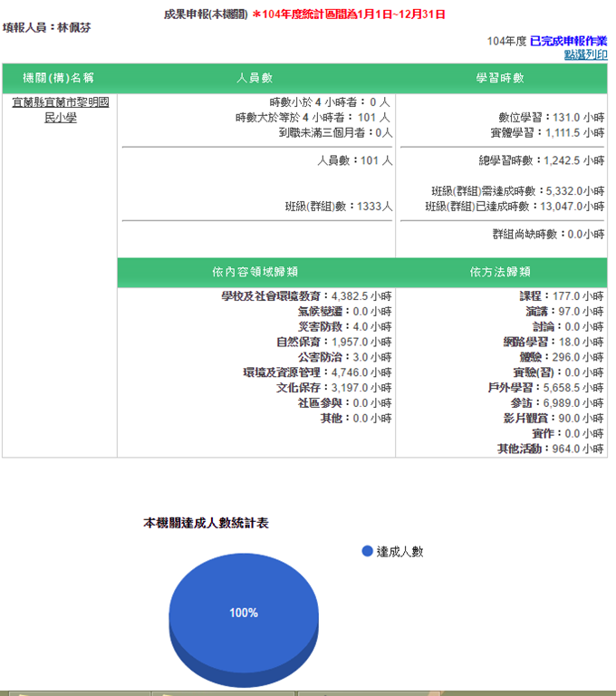Click 自然保育 1,957.0 小時 row
The width and height of the screenshot is (616, 696).
334,342
